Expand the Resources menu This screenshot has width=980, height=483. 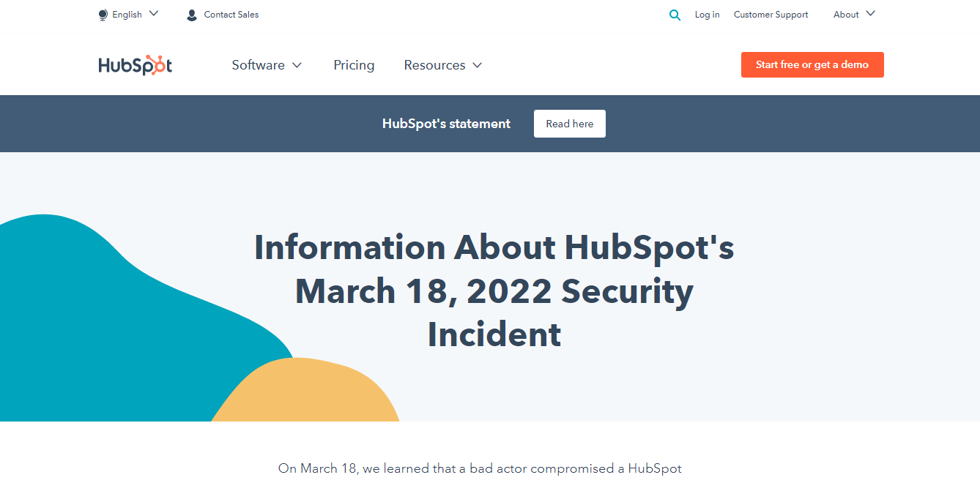point(442,65)
